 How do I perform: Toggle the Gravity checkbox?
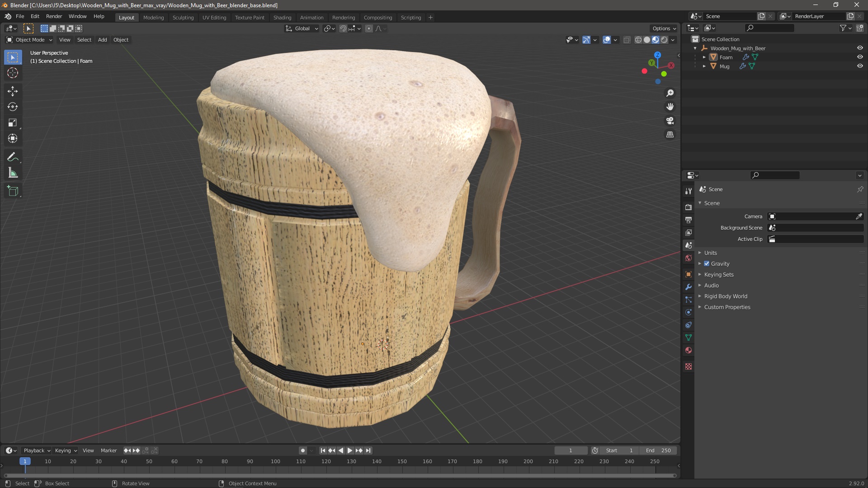(707, 263)
